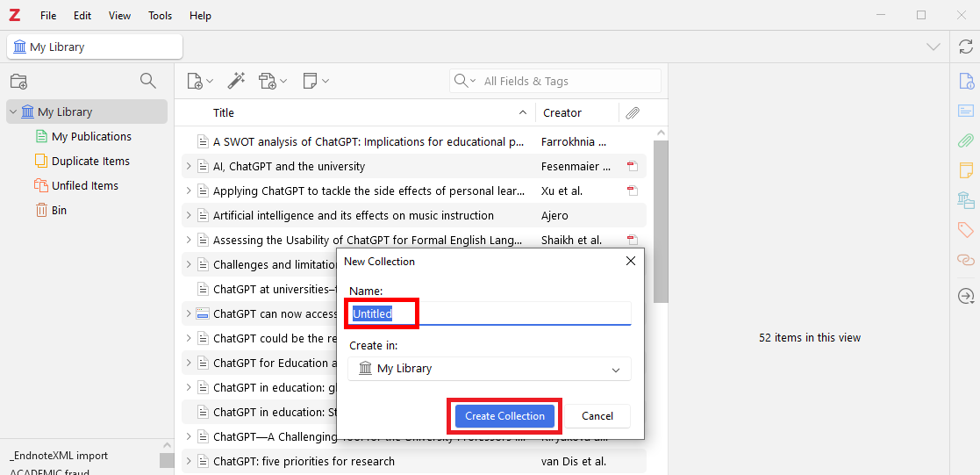The height and width of the screenshot is (475, 980).
Task: Open the Related items sidebar icon
Action: click(x=965, y=260)
